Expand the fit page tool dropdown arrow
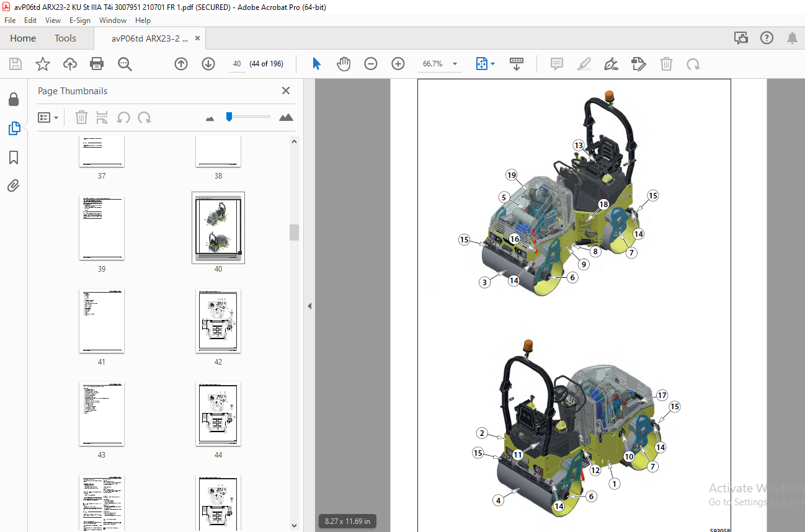Viewport: 805px width, 532px height. [x=493, y=64]
